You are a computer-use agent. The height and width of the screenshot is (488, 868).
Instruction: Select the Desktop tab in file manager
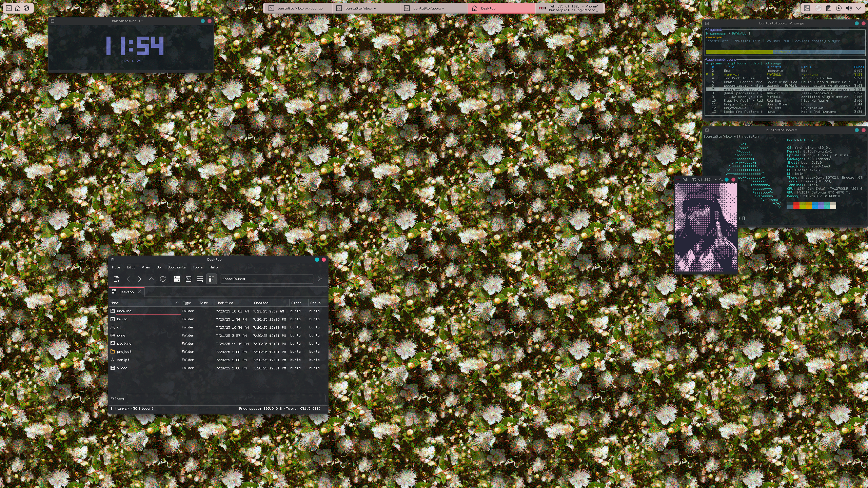coord(126,292)
